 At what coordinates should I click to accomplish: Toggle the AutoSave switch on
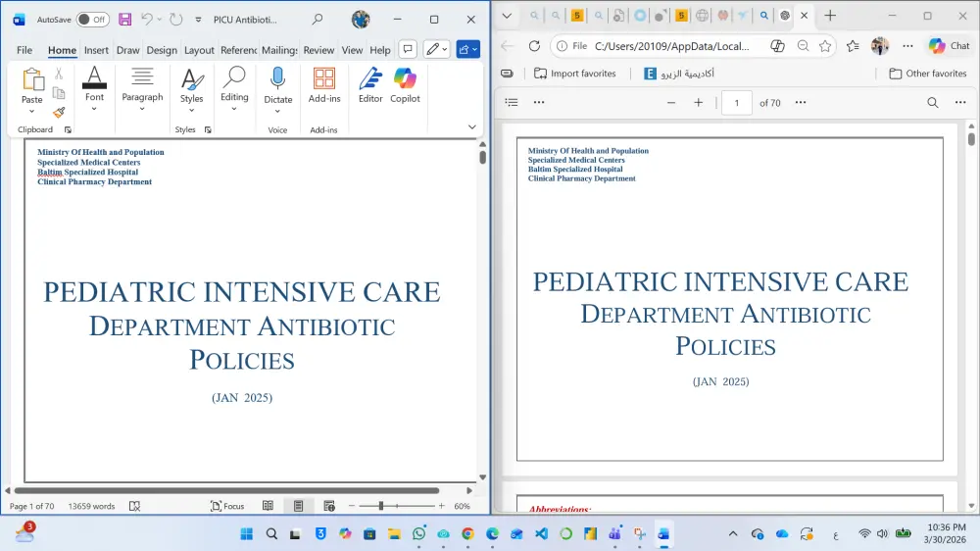point(92,20)
